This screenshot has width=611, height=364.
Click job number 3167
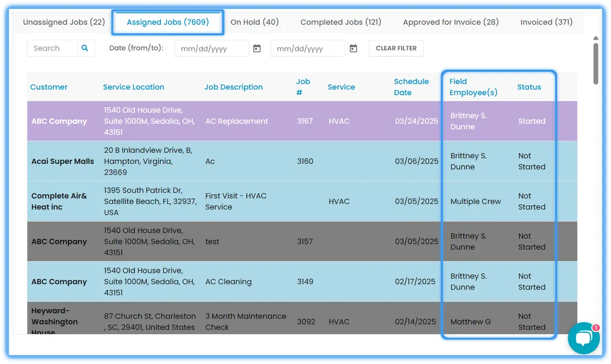(x=305, y=121)
